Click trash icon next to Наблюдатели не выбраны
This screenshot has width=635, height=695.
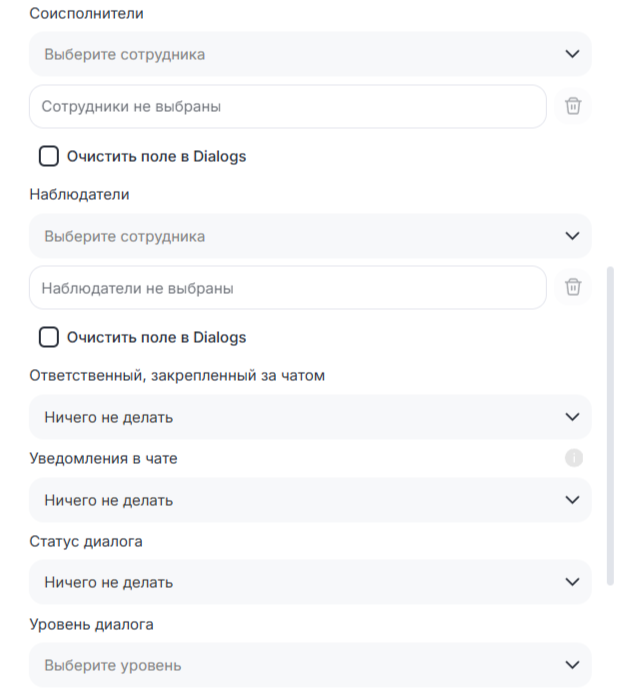click(573, 288)
